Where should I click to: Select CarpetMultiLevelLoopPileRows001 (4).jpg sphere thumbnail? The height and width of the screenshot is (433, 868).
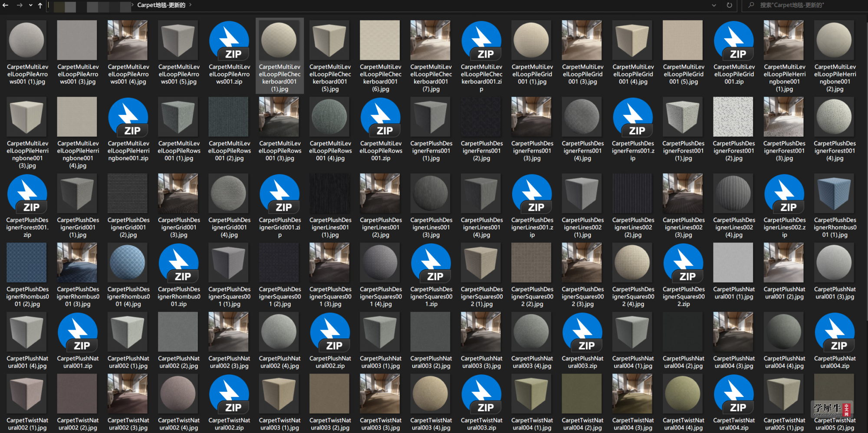[330, 117]
